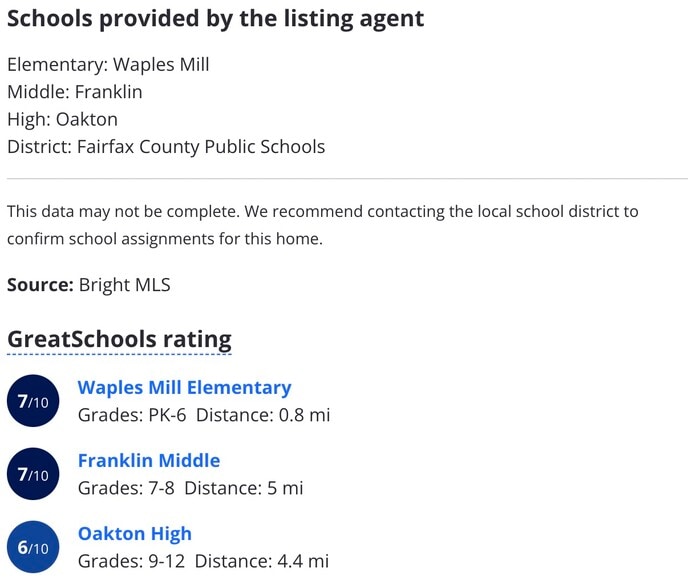Click the 6/10 badge beside Oakton High

coord(33,547)
